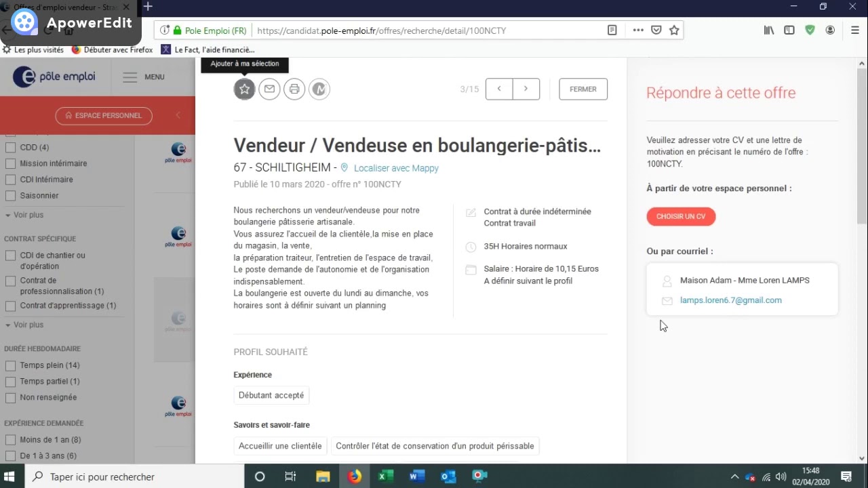The image size is (868, 488).
Task: Add this offer to my selection (star icon)
Action: 245,89
